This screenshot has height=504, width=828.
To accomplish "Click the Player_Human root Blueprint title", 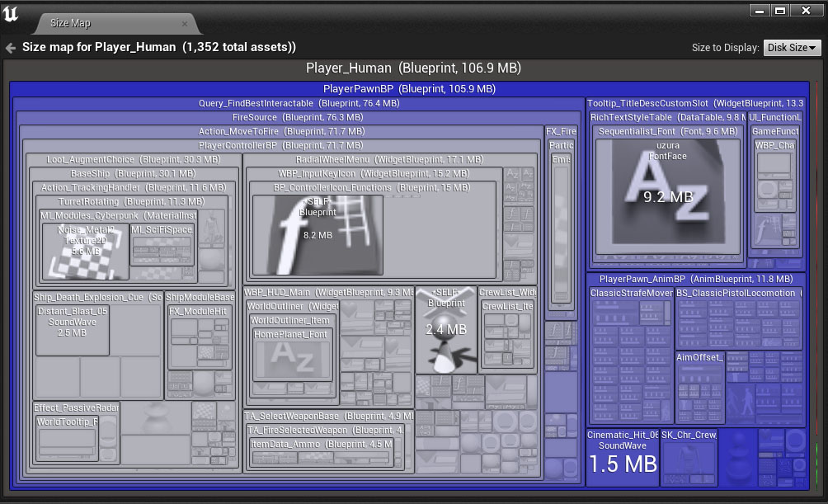I will tap(413, 68).
